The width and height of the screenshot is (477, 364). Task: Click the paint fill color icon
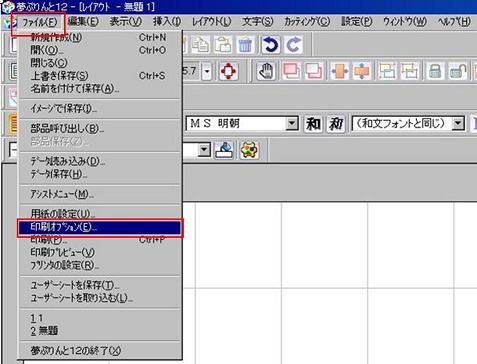(x=224, y=150)
